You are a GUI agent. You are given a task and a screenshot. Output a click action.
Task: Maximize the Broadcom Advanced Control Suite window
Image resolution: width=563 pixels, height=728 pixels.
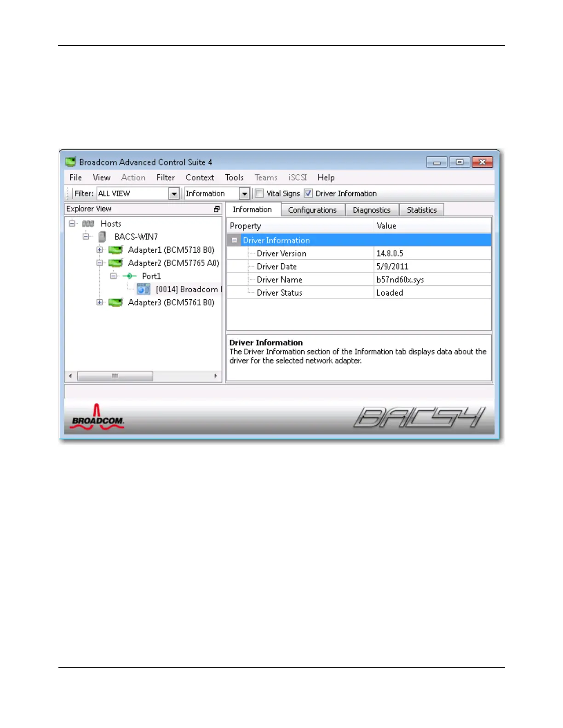(x=459, y=162)
